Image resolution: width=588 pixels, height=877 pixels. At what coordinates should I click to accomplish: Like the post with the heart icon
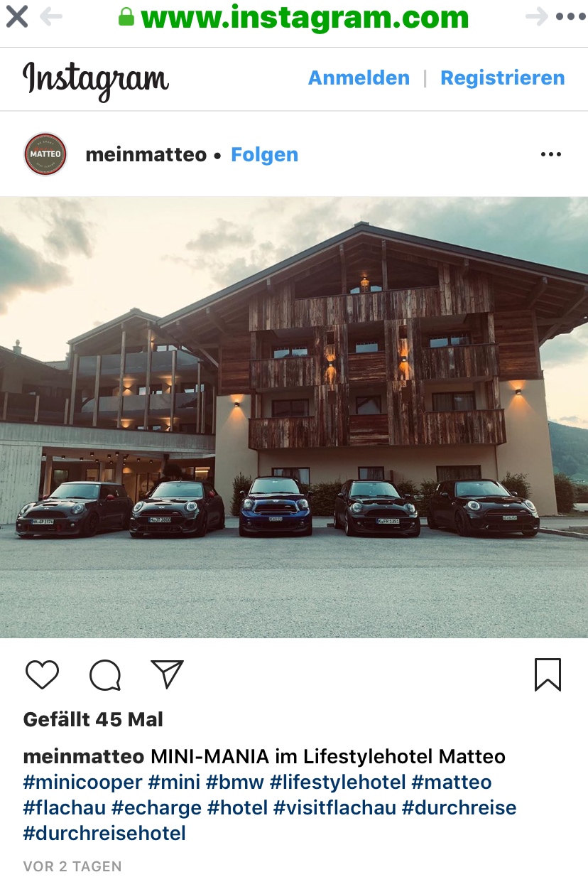(42, 674)
